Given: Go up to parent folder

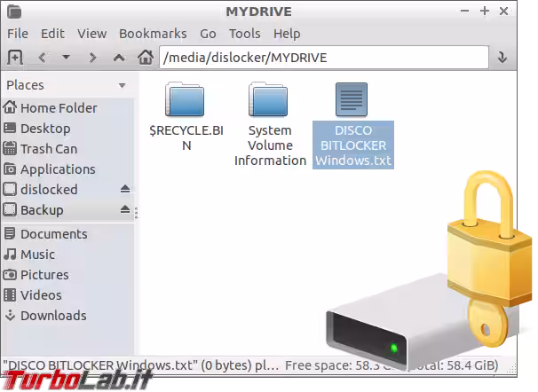Looking at the screenshot, I should pos(119,58).
